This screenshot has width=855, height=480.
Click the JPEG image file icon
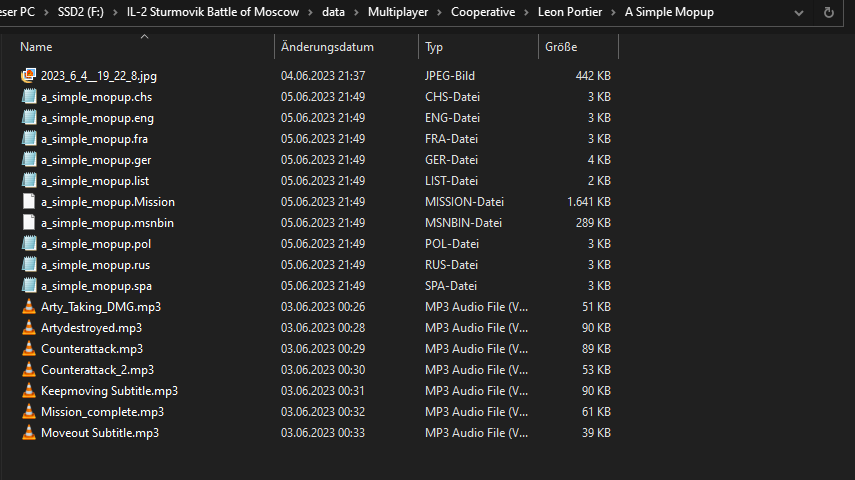tap(29, 76)
